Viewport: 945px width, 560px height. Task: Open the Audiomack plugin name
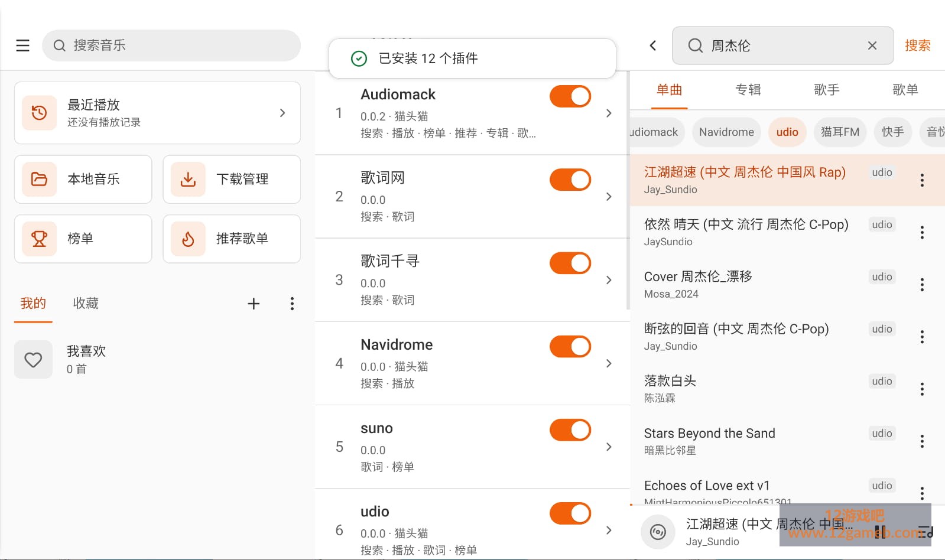[398, 95]
